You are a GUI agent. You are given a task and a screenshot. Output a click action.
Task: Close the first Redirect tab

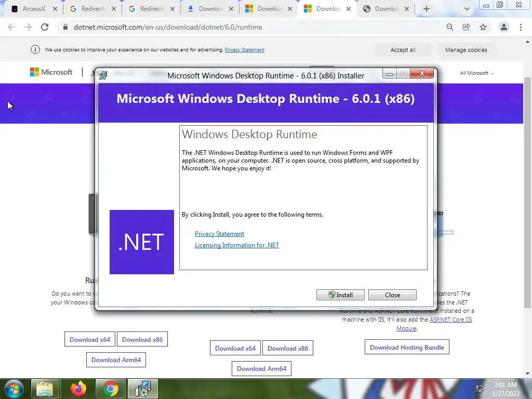pyautogui.click(x=114, y=9)
